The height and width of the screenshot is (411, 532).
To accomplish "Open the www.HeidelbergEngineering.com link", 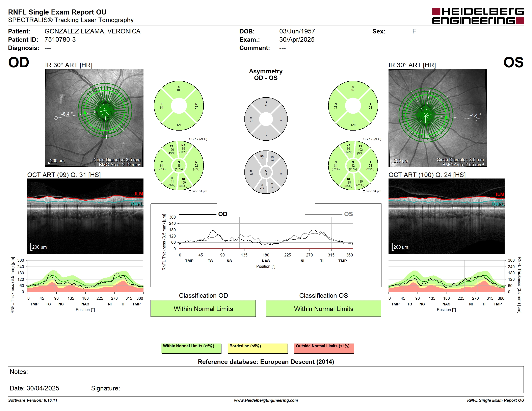I will (x=266, y=400).
